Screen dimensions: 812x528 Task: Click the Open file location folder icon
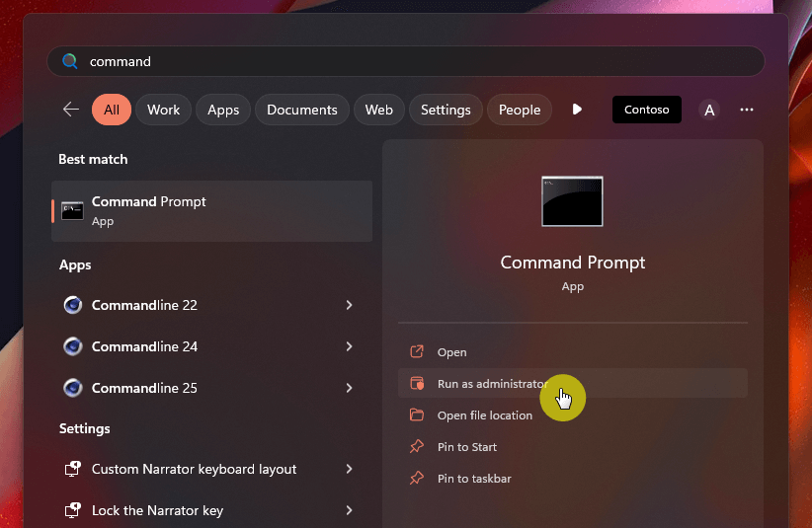(417, 415)
